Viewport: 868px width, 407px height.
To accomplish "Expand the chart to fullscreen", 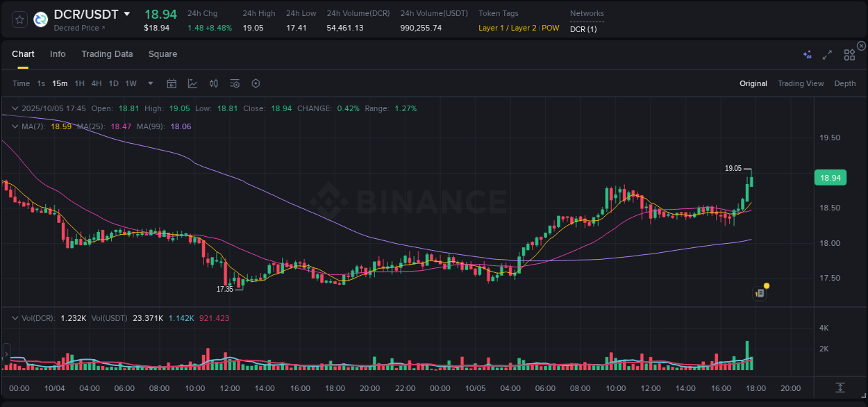I will click(826, 54).
